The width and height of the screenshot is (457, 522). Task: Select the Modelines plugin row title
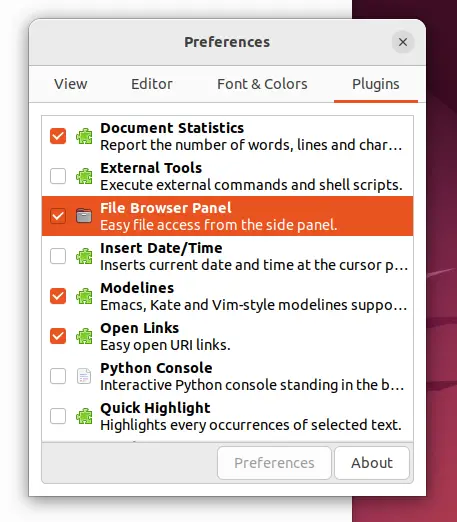pos(137,288)
